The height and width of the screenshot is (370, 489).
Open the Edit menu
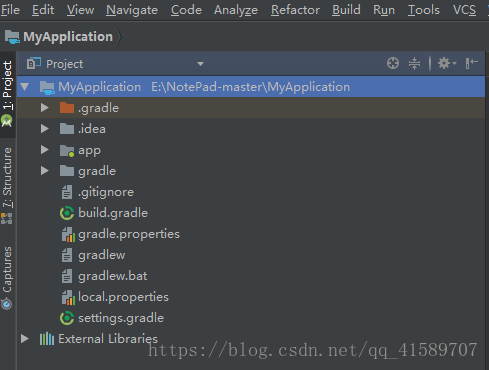[x=43, y=10]
